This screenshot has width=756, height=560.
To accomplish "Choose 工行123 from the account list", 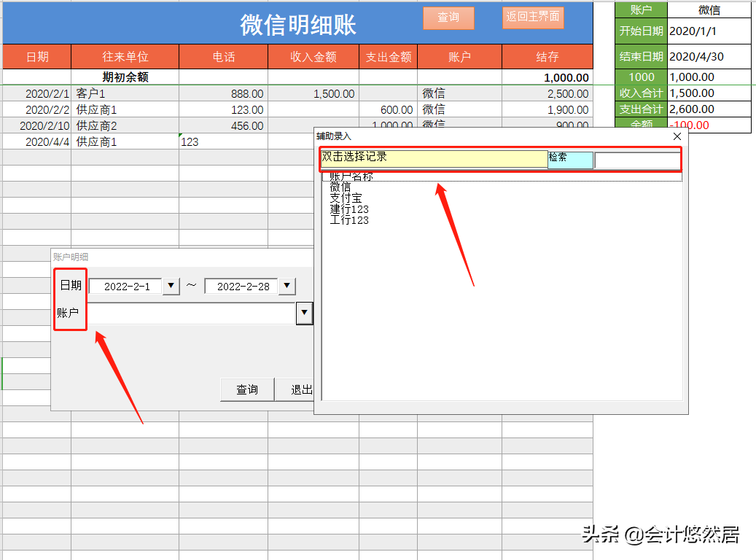I will [349, 220].
